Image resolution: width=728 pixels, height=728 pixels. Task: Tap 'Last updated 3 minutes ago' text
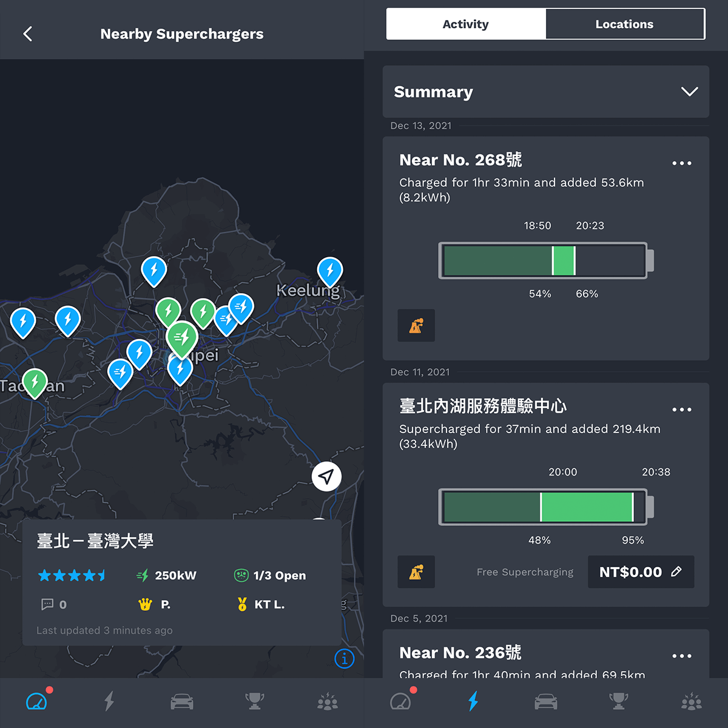click(x=104, y=630)
